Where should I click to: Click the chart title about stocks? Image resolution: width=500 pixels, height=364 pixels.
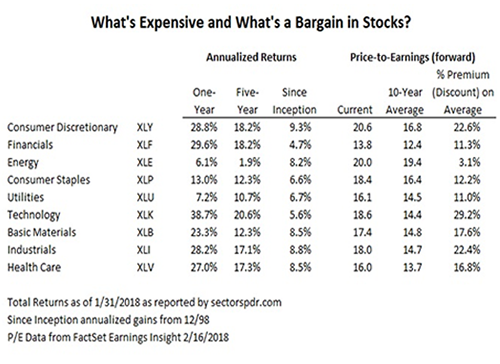(x=251, y=23)
